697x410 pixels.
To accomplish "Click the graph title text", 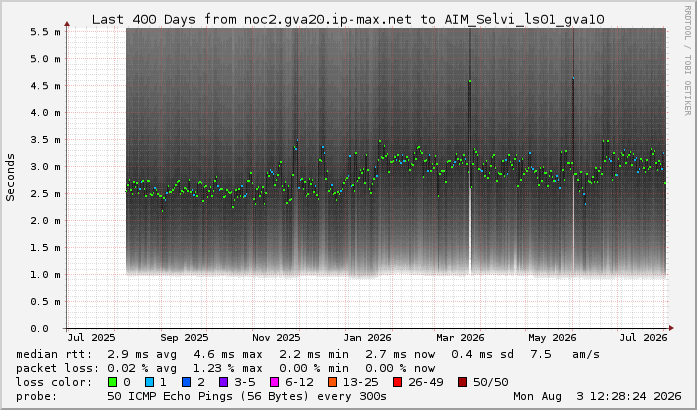I will [x=348, y=20].
